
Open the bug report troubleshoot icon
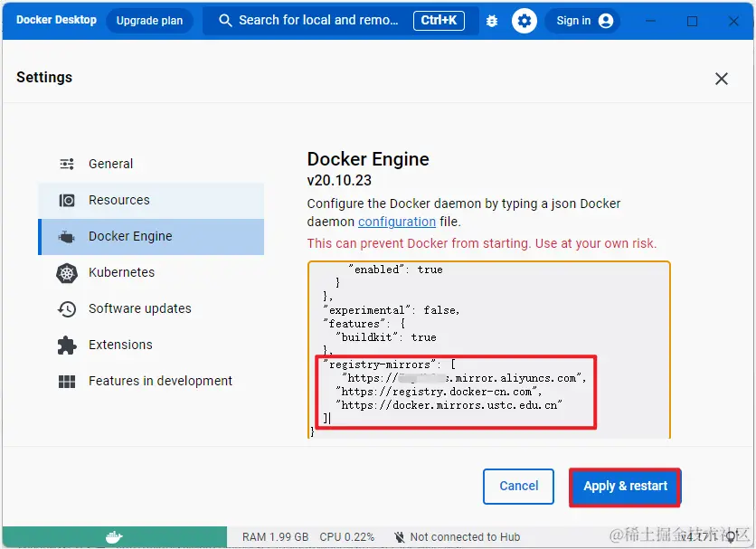pos(492,21)
